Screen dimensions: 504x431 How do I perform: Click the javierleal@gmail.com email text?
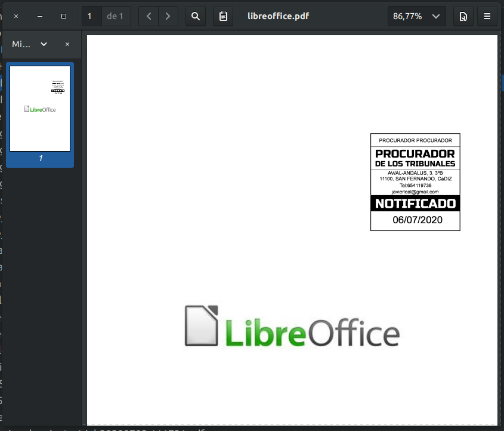(415, 192)
